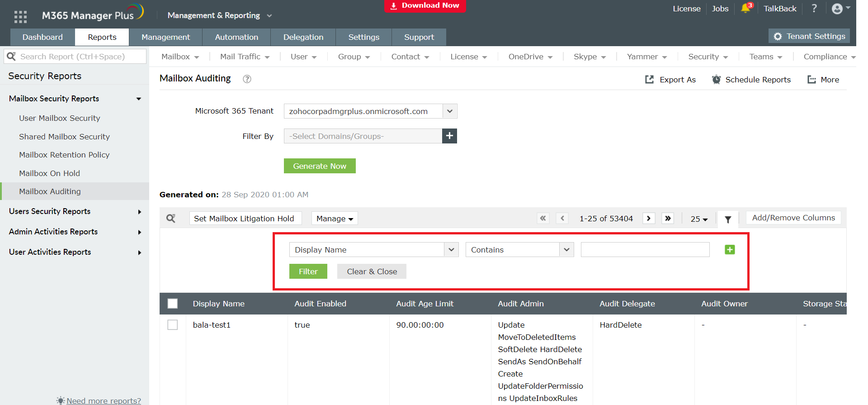Open the help question mark icon in the header
Image resolution: width=868 pixels, height=405 pixels.
(x=814, y=8)
